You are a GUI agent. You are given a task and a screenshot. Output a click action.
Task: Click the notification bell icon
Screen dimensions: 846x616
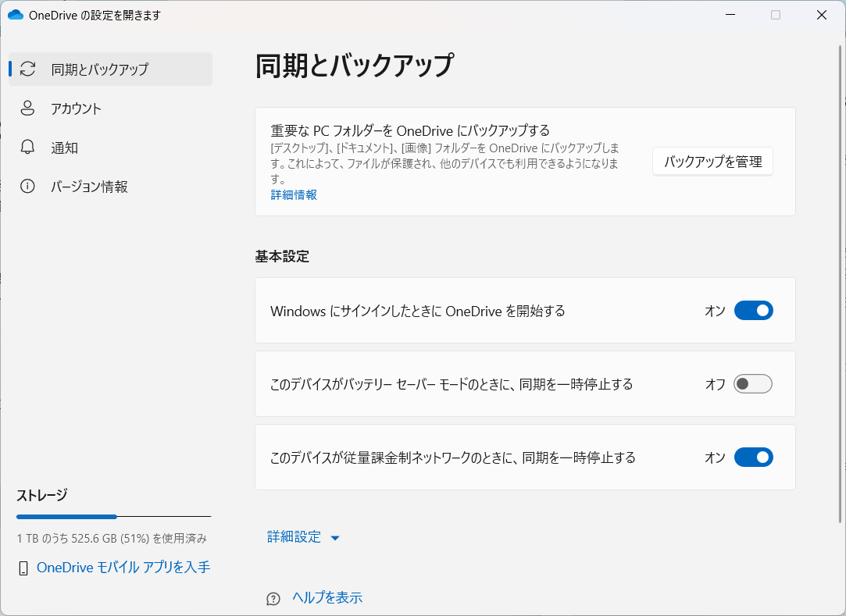click(x=27, y=147)
